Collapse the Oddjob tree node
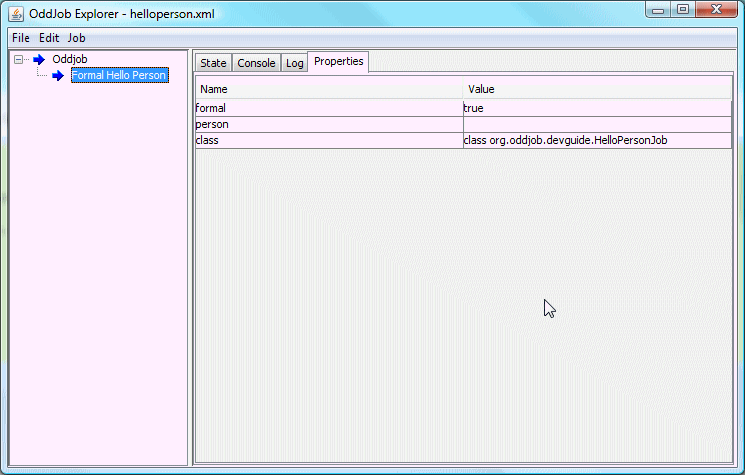Viewport: 745px width, 475px height. [x=19, y=59]
